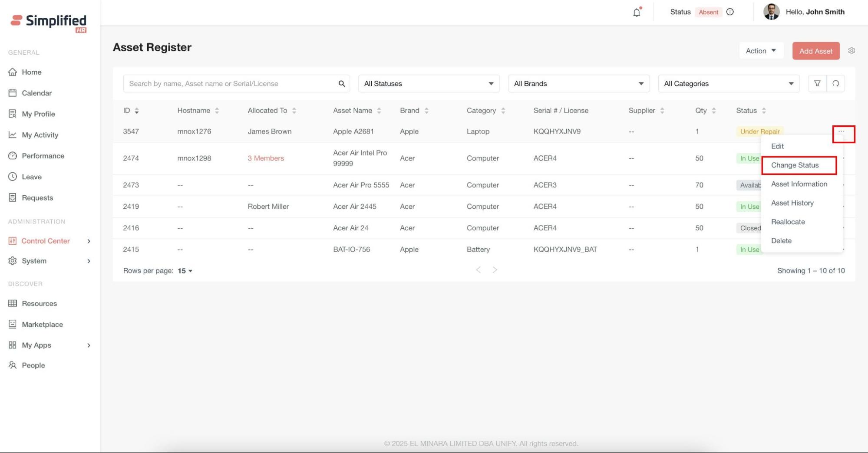Focus the asset search field
868x453 pixels.
point(230,84)
